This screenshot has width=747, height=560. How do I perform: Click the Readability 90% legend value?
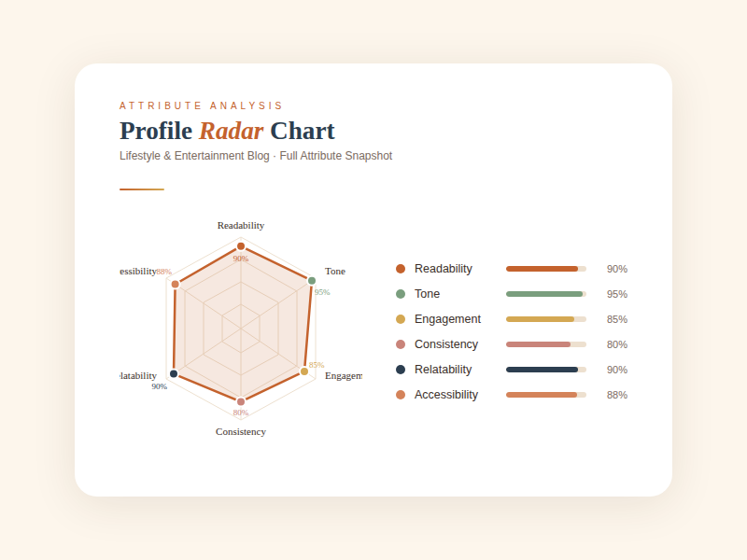[x=617, y=269]
